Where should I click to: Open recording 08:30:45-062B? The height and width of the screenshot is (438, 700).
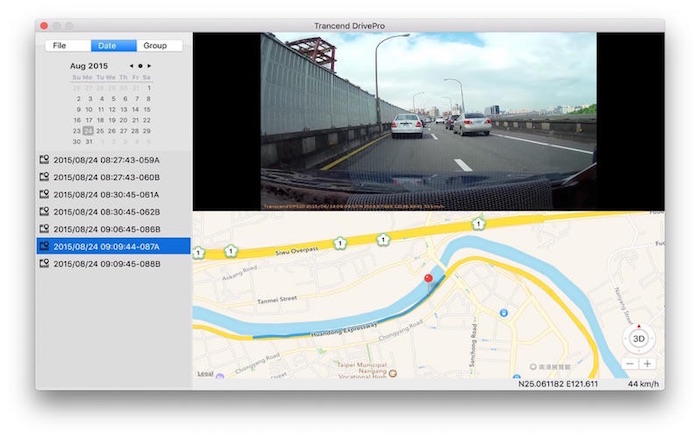pos(114,212)
